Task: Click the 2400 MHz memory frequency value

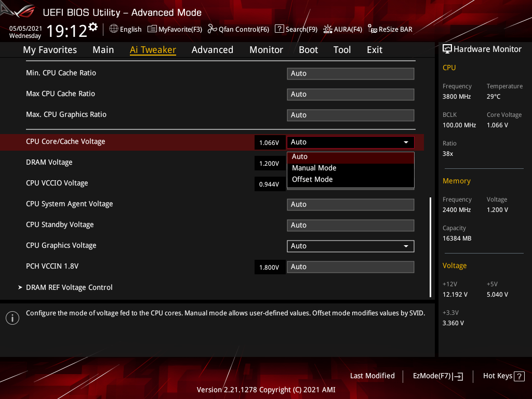Action: pyautogui.click(x=456, y=210)
